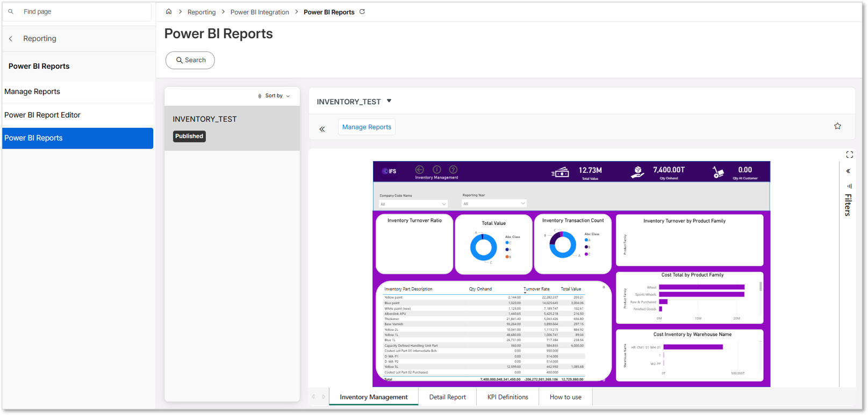
Task: Collapse report list with double-left arrows
Action: click(x=322, y=129)
